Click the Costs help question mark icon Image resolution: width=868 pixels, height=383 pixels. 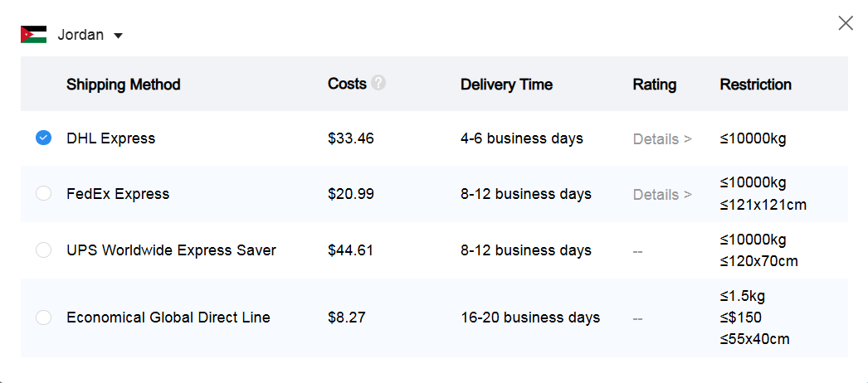tap(378, 83)
